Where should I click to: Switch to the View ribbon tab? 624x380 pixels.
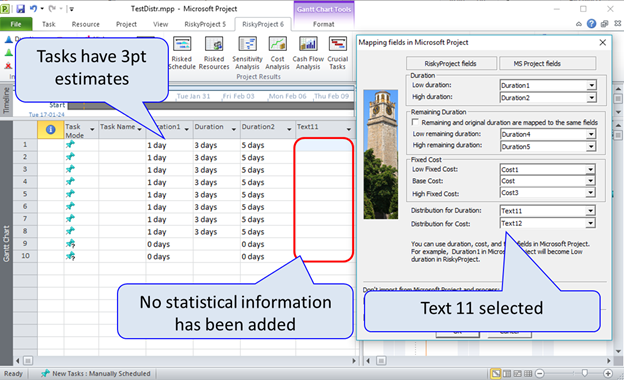[x=160, y=24]
